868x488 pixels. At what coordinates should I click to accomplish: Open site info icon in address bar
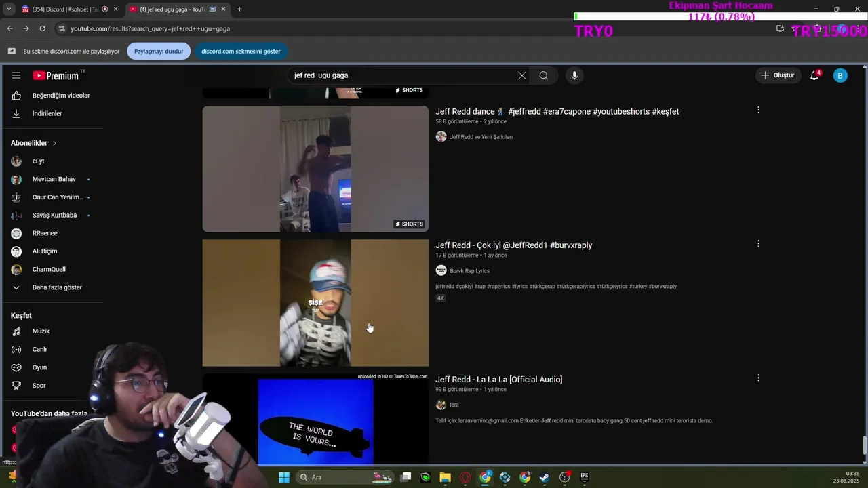[62, 28]
